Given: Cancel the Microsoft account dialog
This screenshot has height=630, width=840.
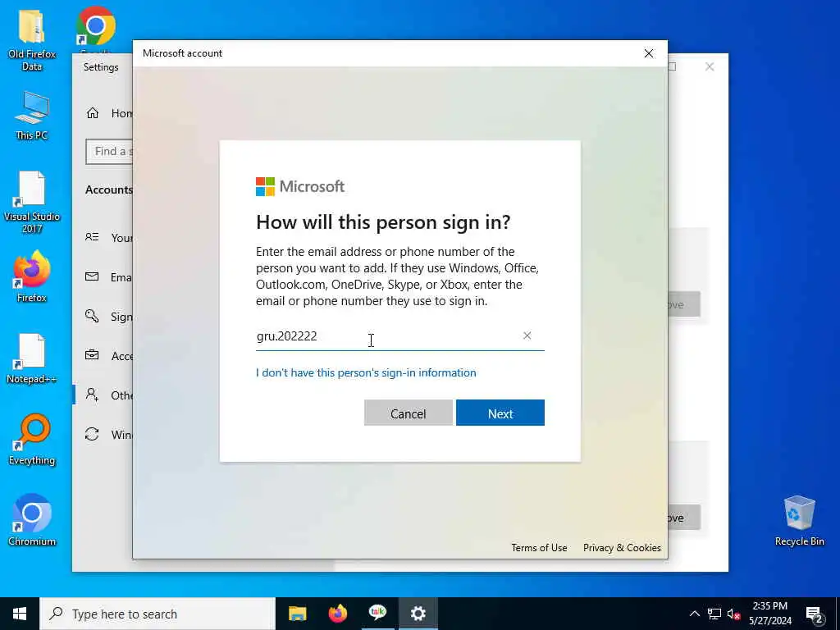Looking at the screenshot, I should click(409, 413).
